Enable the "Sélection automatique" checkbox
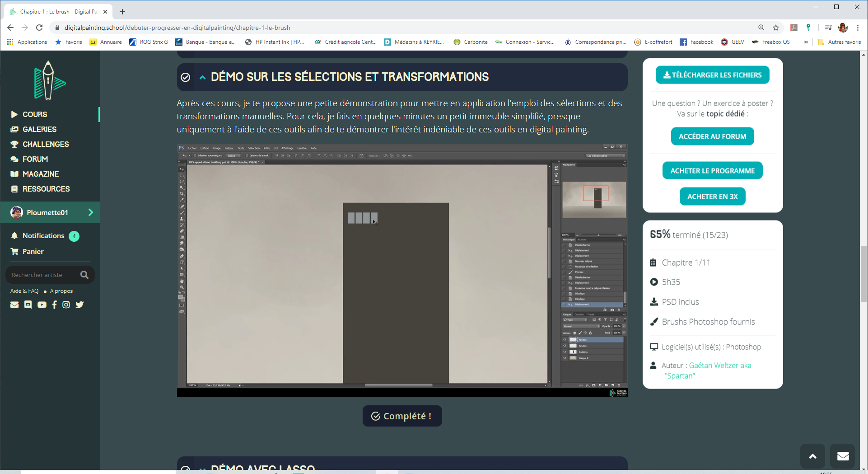The image size is (868, 474). pos(195,155)
